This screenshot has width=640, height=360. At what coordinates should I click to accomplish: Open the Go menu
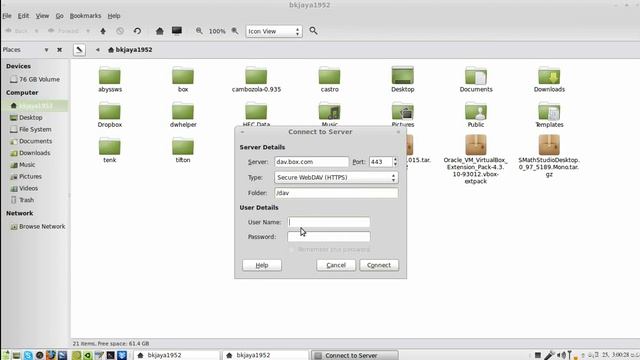coord(60,16)
